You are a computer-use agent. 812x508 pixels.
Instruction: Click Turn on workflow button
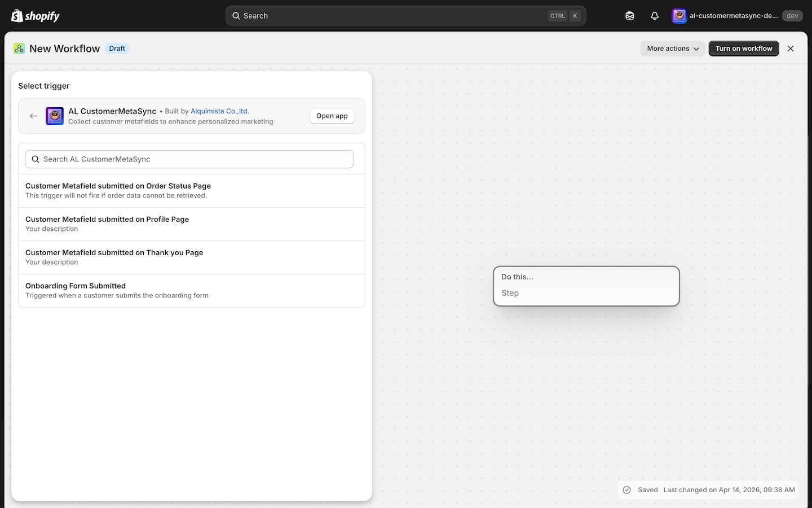(744, 49)
